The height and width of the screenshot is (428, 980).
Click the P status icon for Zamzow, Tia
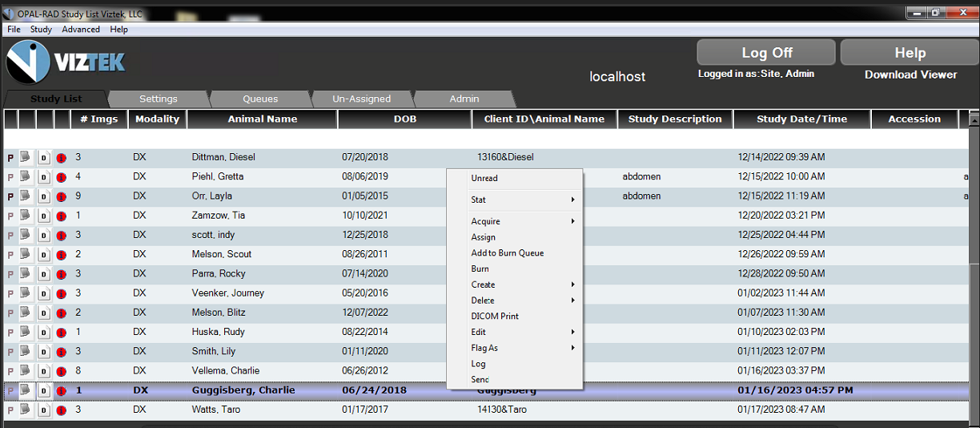[10, 216]
